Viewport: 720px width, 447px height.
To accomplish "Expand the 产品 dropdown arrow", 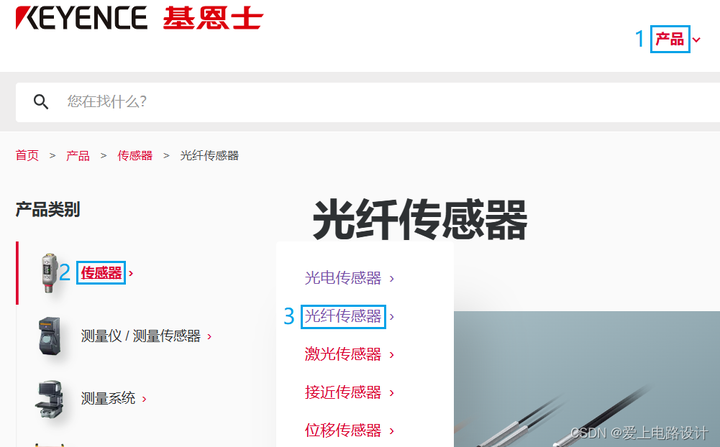I will (x=697, y=40).
